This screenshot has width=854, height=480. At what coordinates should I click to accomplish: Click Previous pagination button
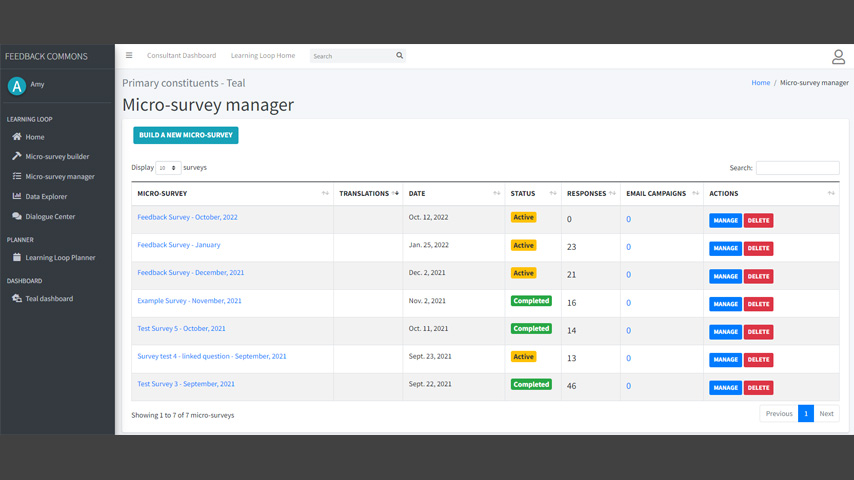coord(779,414)
